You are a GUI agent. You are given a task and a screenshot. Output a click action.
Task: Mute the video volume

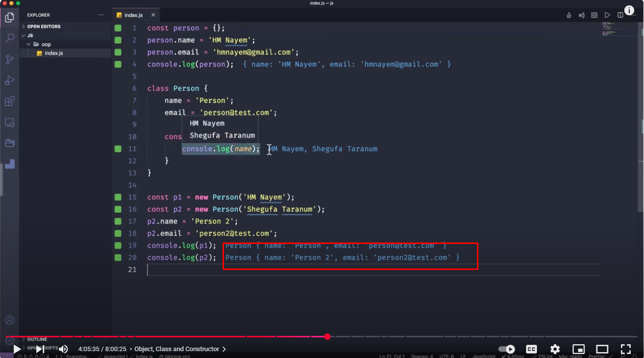click(63, 349)
